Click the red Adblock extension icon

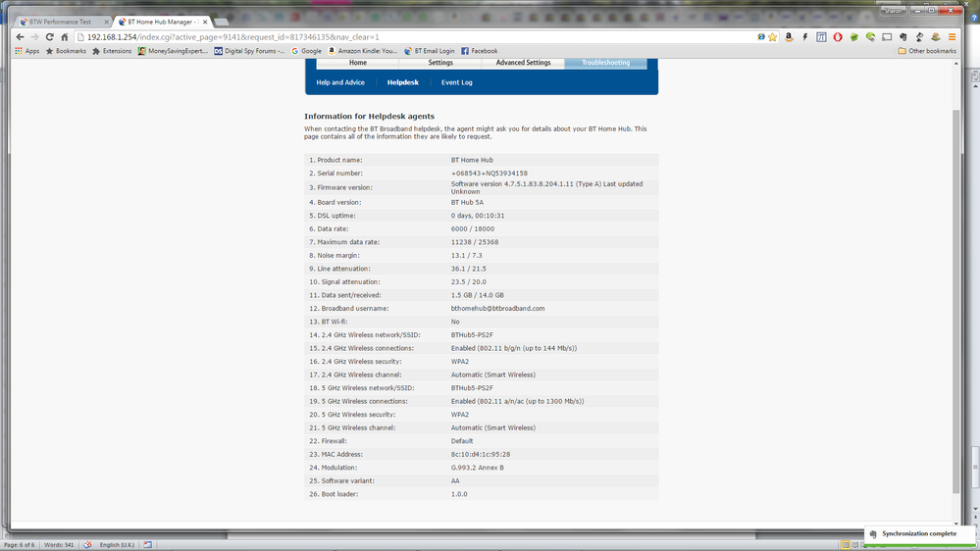[x=838, y=37]
